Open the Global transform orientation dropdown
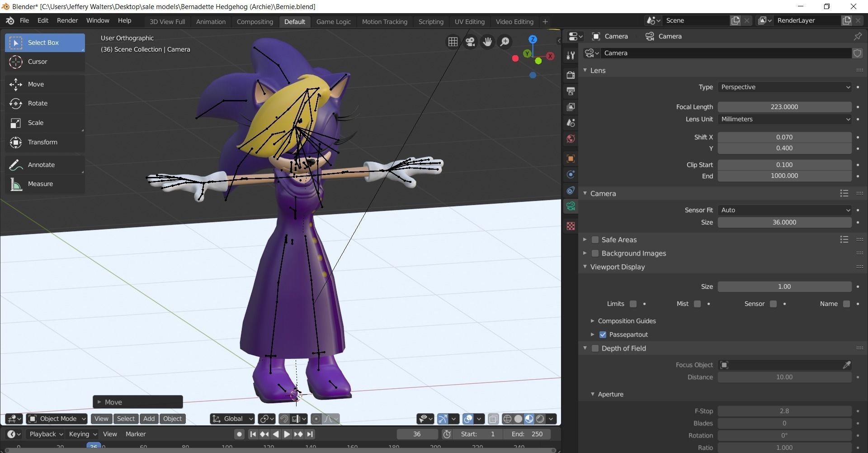 pos(233,419)
